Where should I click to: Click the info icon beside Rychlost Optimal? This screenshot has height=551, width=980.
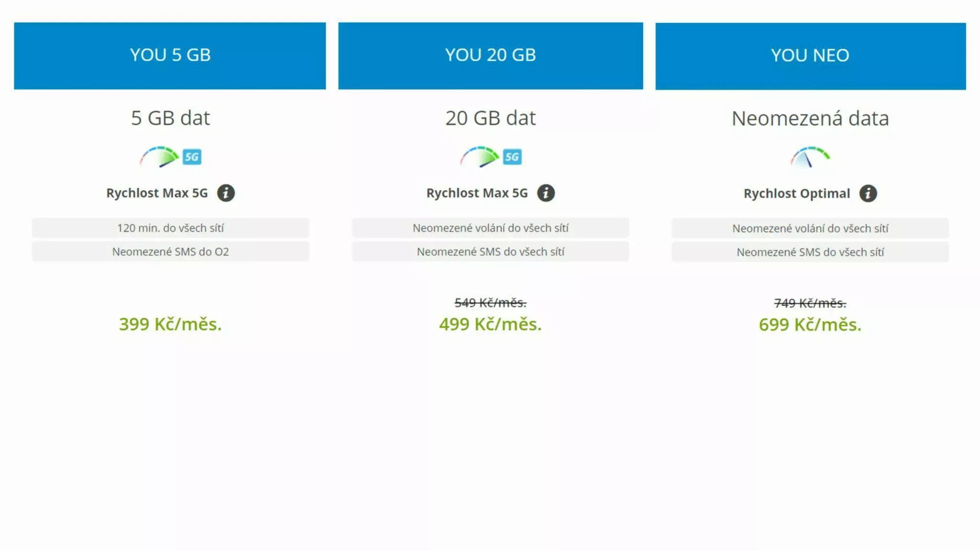869,193
